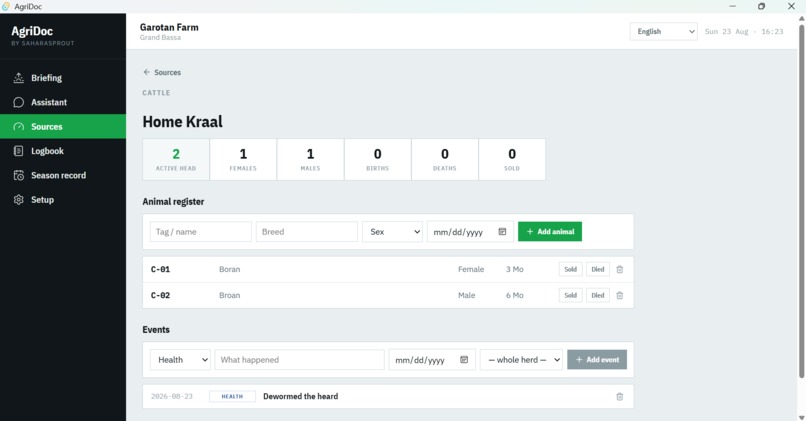Viewport: 806px width, 421px height.
Task: Click the scrollbar down arrow
Action: click(801, 417)
